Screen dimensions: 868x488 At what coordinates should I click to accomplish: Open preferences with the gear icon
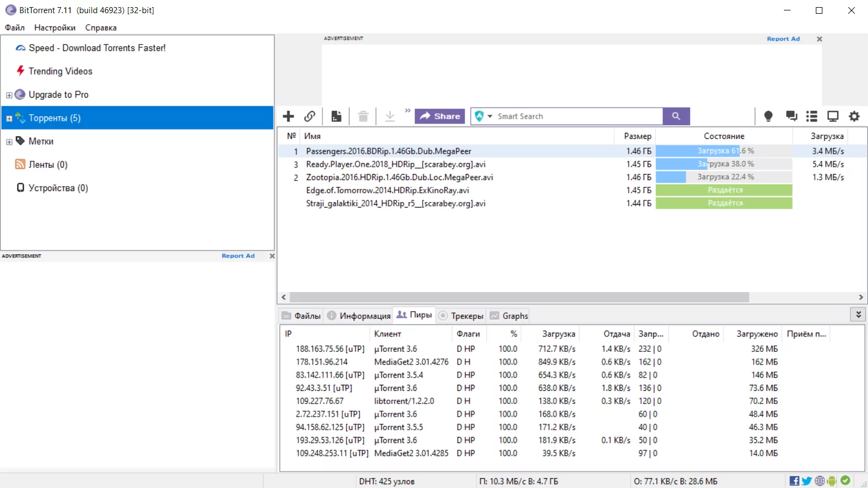click(854, 116)
